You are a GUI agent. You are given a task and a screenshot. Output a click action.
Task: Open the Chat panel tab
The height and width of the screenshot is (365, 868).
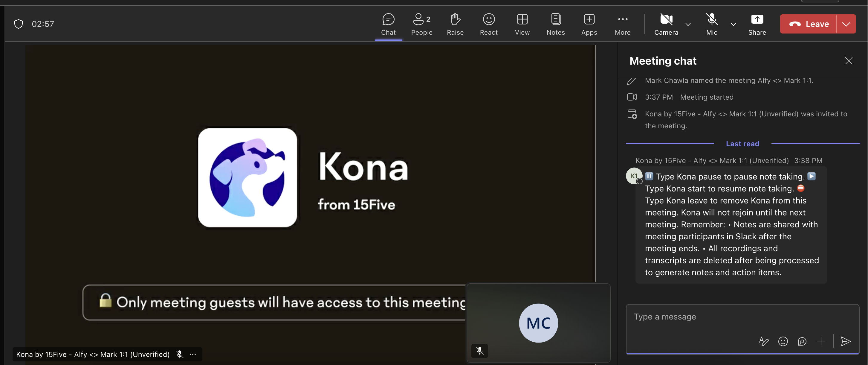tap(388, 24)
